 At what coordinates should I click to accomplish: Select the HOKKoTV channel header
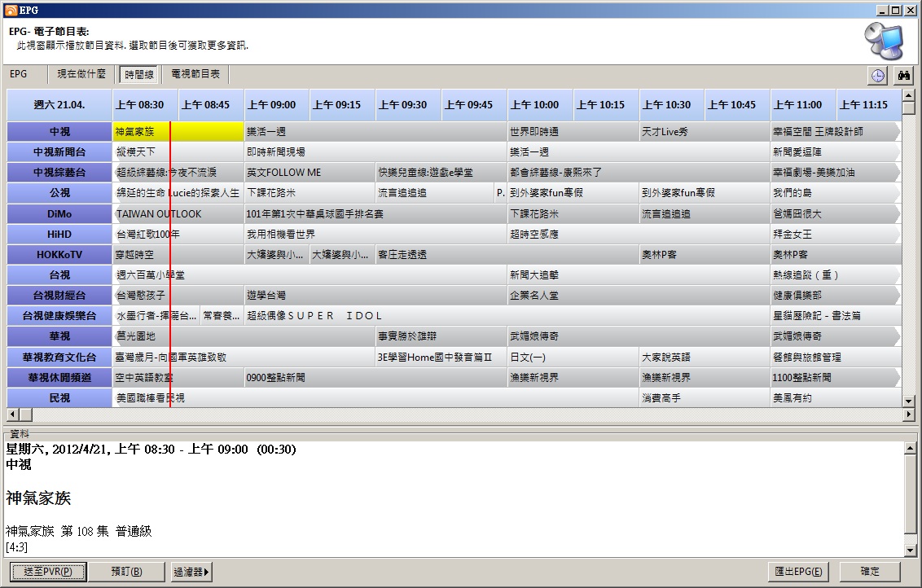[59, 255]
